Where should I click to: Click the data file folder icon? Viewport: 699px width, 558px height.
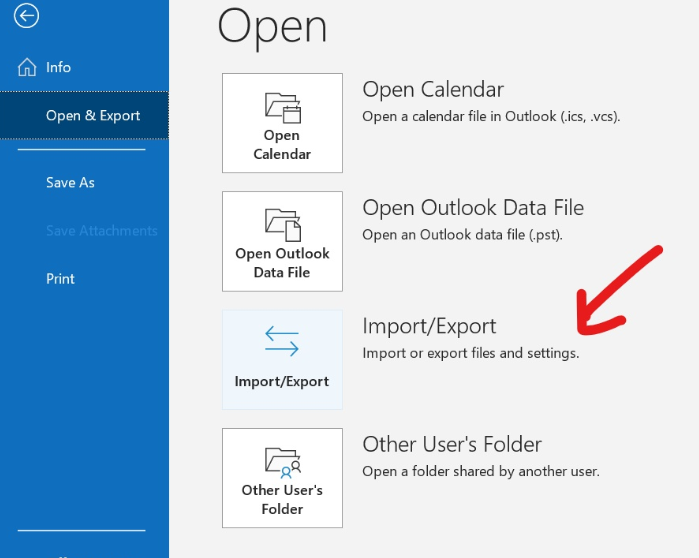coord(282,223)
